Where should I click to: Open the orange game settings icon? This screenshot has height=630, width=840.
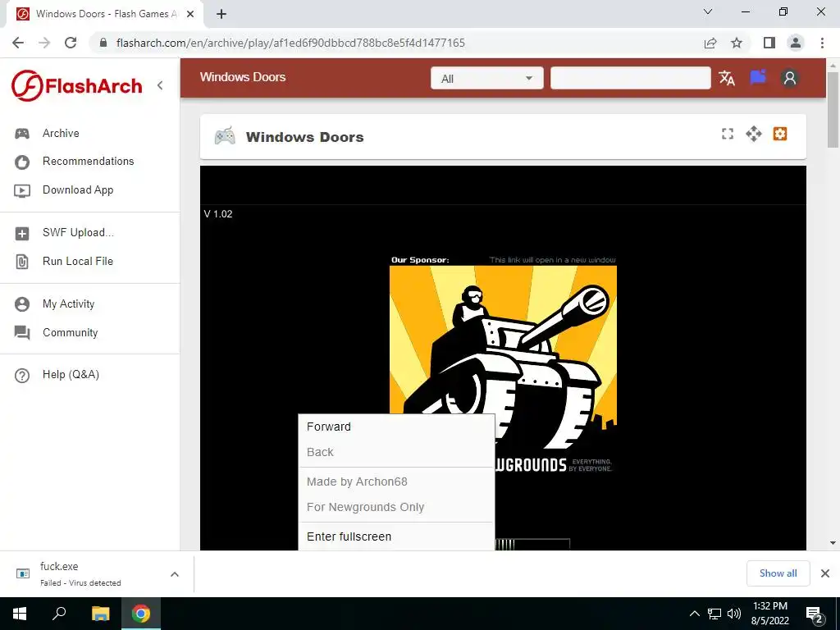pos(780,134)
